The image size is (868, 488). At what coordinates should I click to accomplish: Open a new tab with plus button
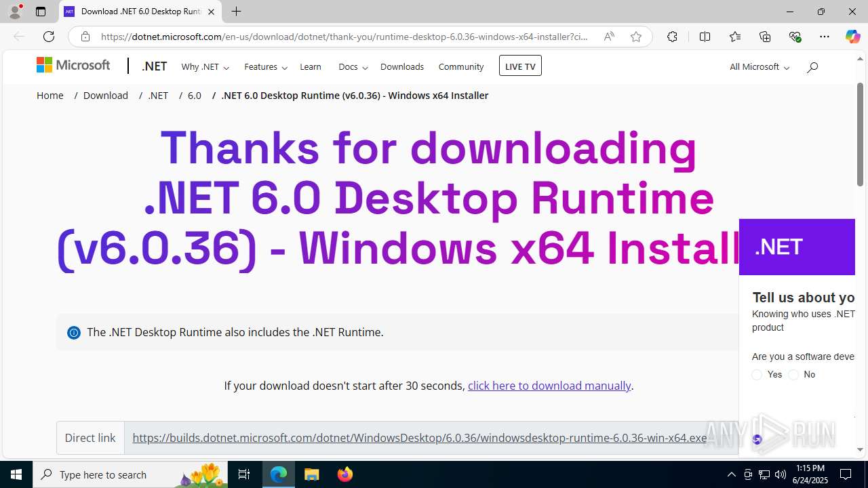coord(236,12)
